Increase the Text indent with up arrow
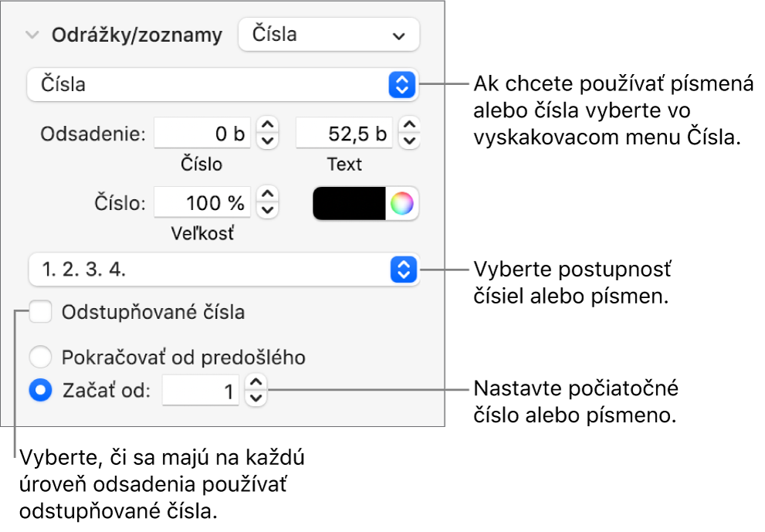This screenshot has height=532, width=765. (411, 126)
